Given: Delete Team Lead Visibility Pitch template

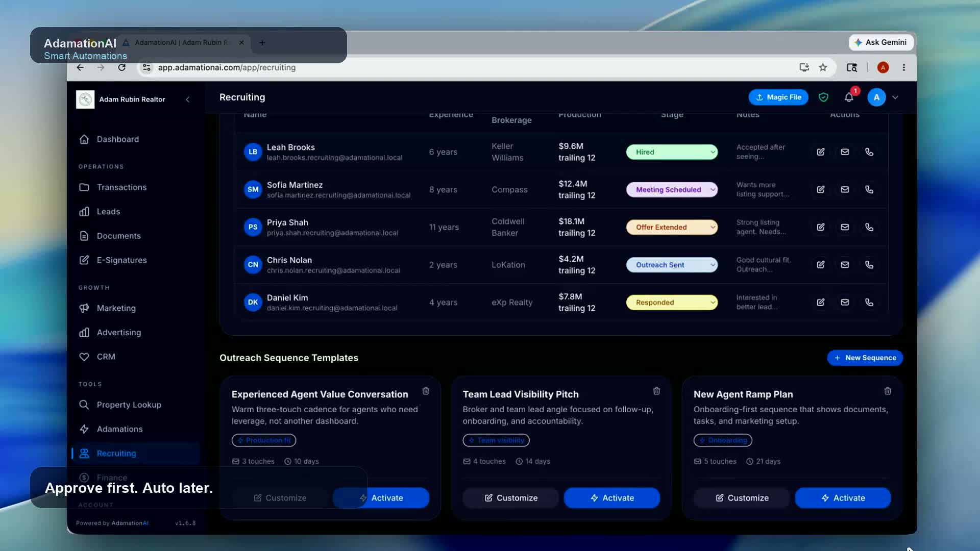Looking at the screenshot, I should point(656,391).
